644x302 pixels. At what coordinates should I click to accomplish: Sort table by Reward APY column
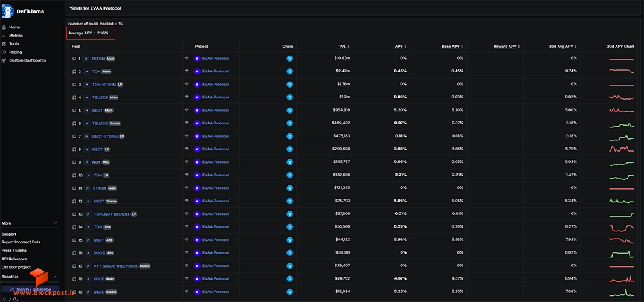click(506, 47)
